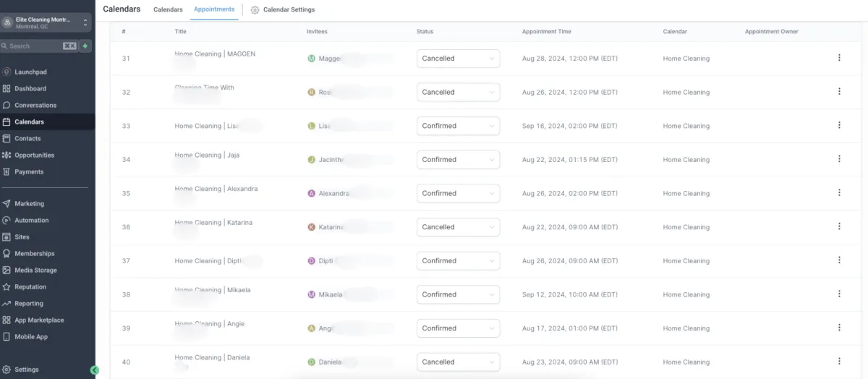The height and width of the screenshot is (379, 868).
Task: Open Cancelled status dropdown for Katarina
Action: coord(458,227)
